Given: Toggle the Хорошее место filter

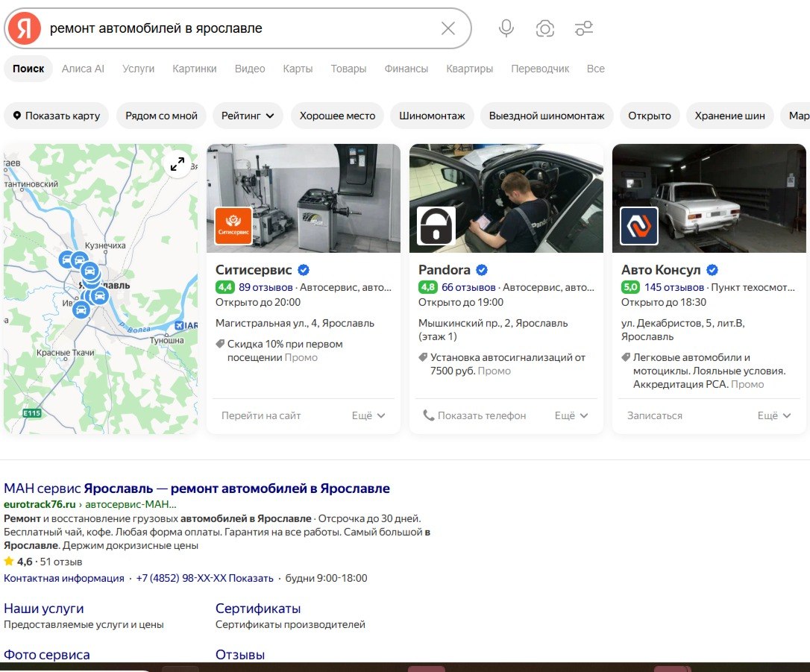Looking at the screenshot, I should (x=337, y=116).
